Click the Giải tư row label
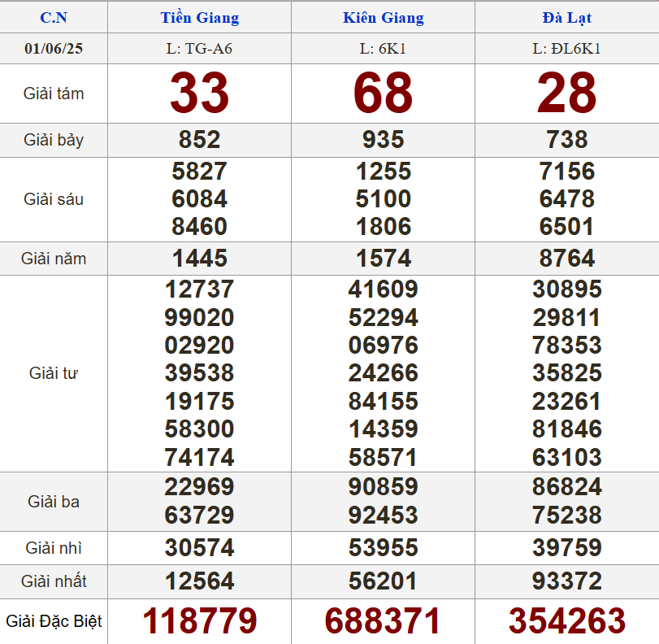 point(54,373)
